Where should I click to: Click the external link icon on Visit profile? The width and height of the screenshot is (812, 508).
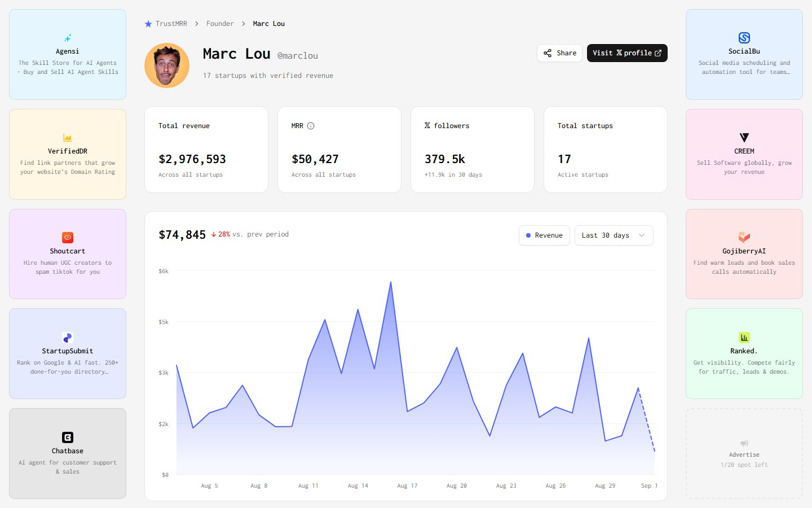click(658, 53)
